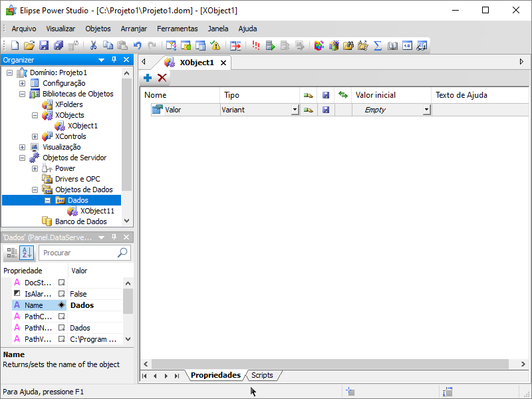This screenshot has width=532, height=399.
Task: Open the Ferramentas menu
Action: pos(177,29)
